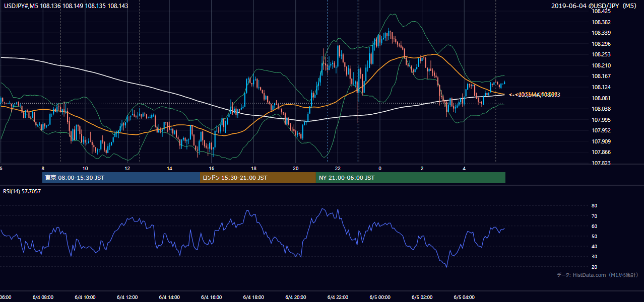Click RSI scale value 80
Viewport: 644px width, 302px height.
coord(594,206)
